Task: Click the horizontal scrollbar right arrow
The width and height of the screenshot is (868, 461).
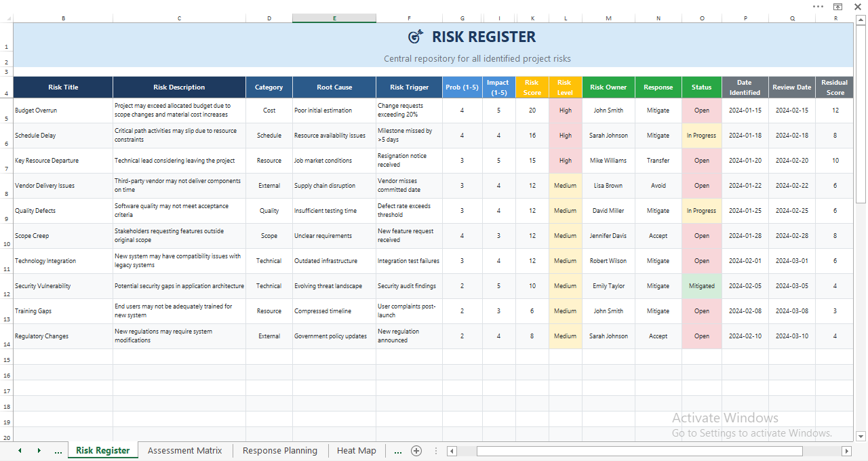Action: click(846, 451)
